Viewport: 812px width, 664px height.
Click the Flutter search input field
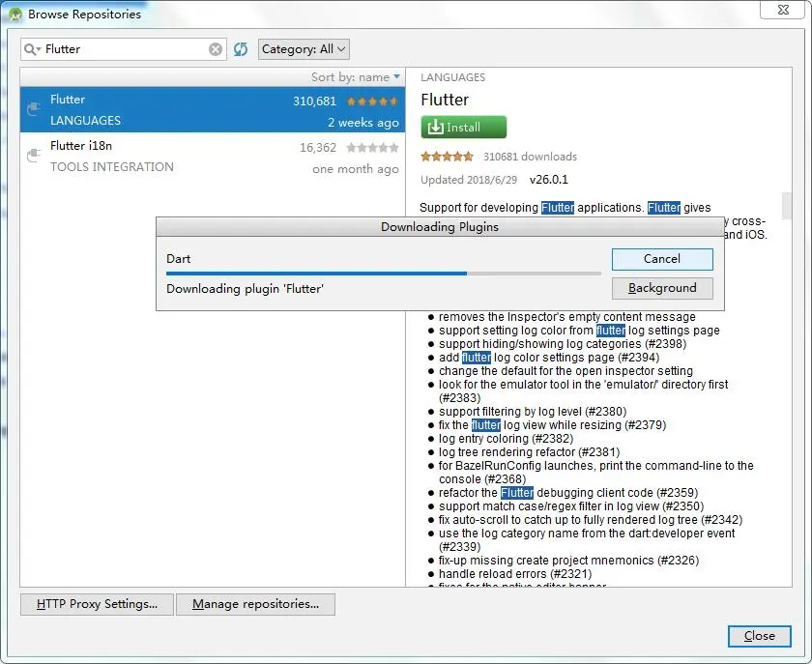point(125,49)
